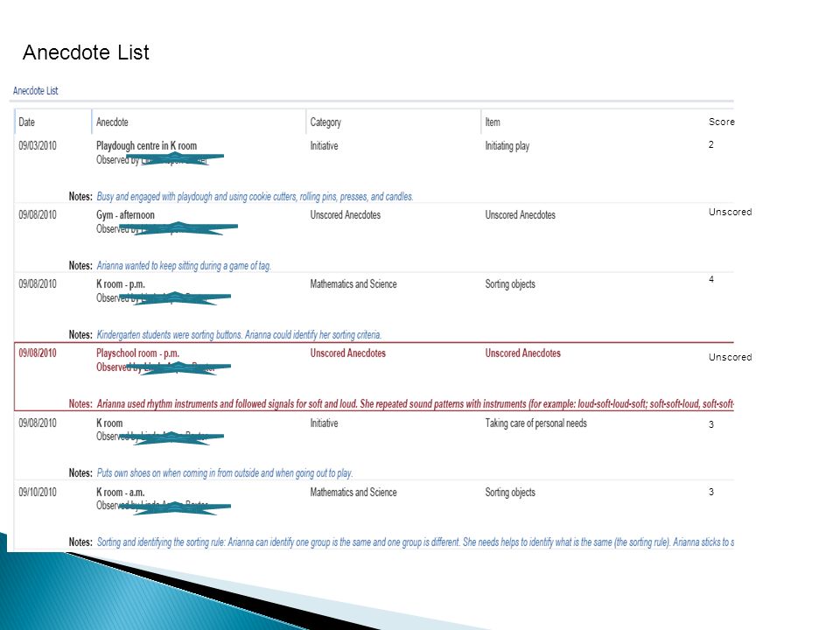The width and height of the screenshot is (840, 630).
Task: Click Mathematics and Science in K room - a.m. row
Action: 353,493
